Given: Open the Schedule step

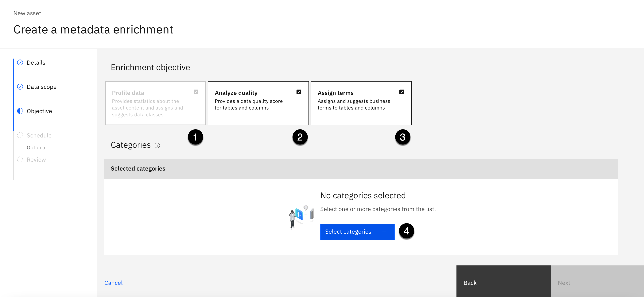Looking at the screenshot, I should point(39,136).
